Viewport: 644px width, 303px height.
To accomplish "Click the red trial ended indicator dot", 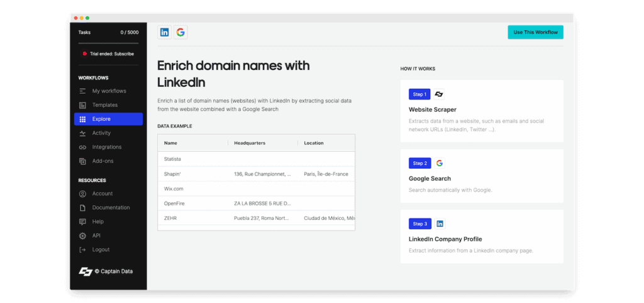I will point(85,54).
